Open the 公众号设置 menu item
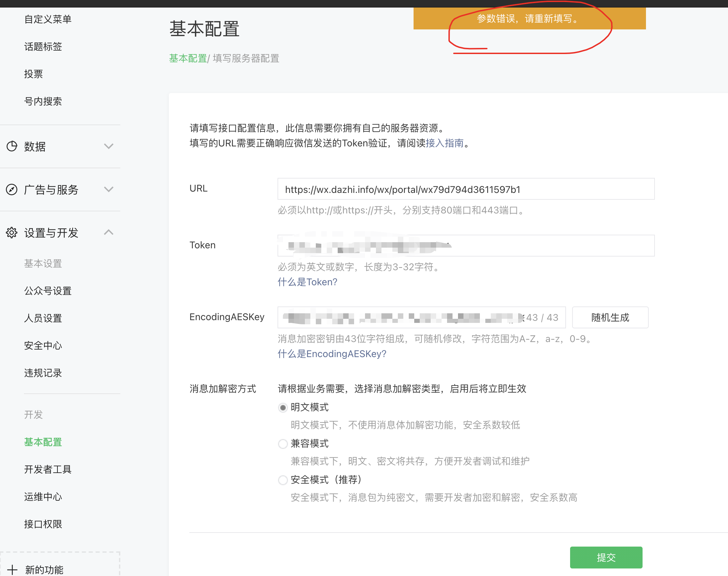Image resolution: width=728 pixels, height=576 pixels. [x=48, y=291]
